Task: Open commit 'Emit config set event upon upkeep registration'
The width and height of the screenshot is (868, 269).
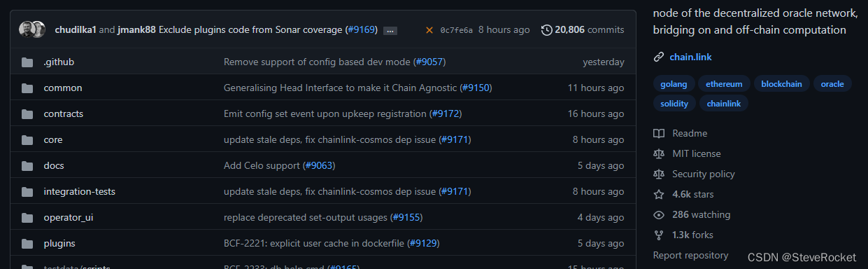Action: (x=325, y=113)
